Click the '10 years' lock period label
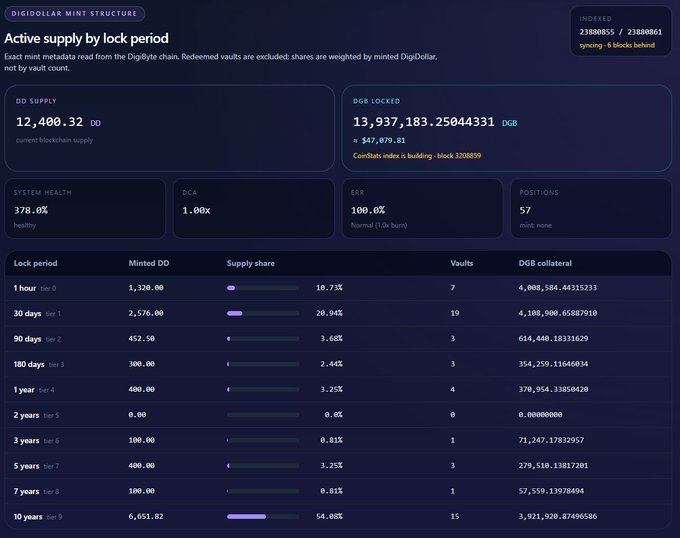680x538 pixels. pyautogui.click(x=28, y=517)
